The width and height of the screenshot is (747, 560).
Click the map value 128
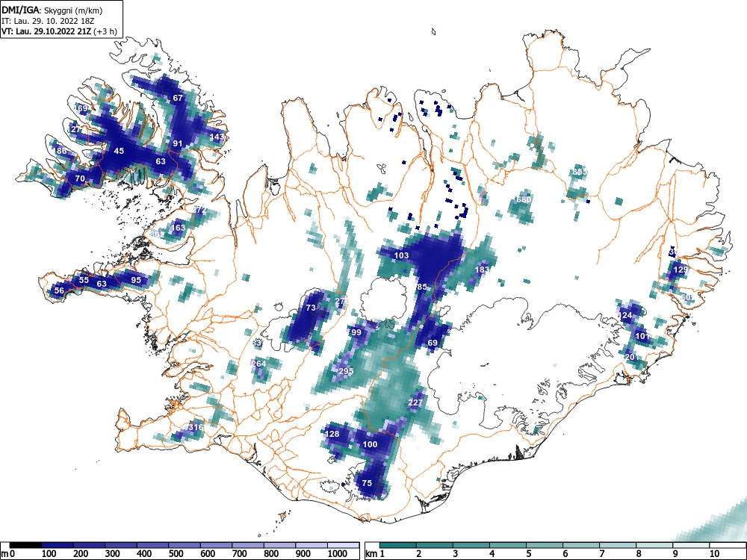(x=332, y=434)
